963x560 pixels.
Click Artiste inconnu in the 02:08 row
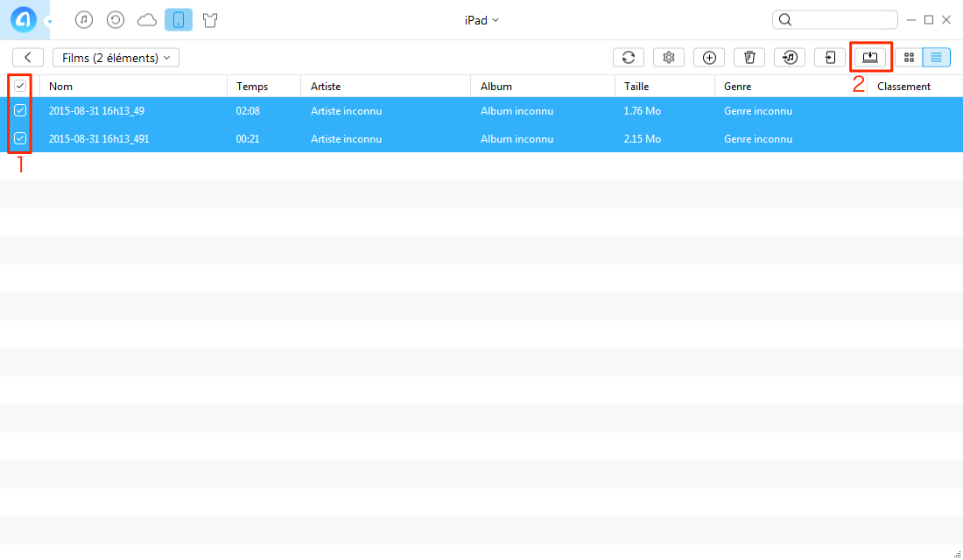point(347,111)
